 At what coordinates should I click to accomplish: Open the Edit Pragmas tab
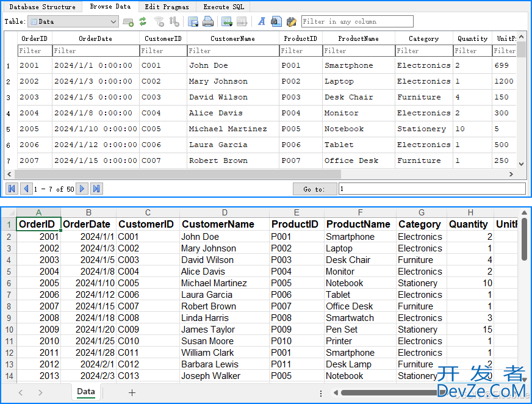tap(167, 7)
